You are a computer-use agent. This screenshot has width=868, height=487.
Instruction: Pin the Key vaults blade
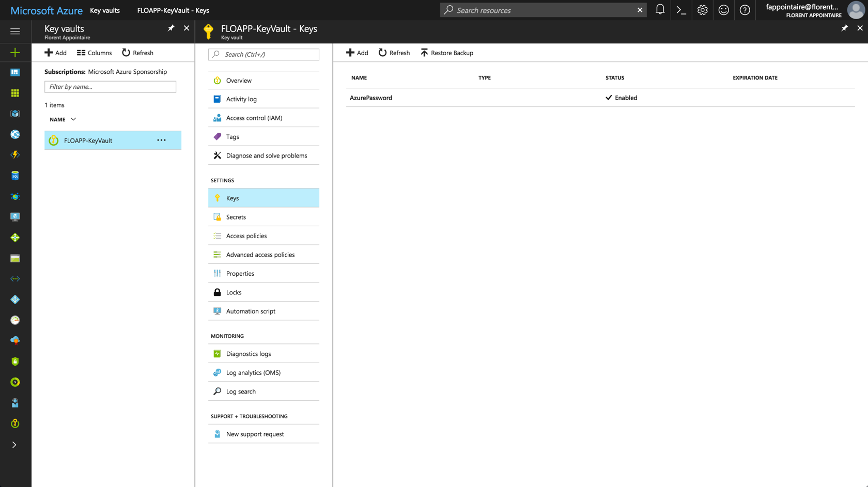point(171,28)
